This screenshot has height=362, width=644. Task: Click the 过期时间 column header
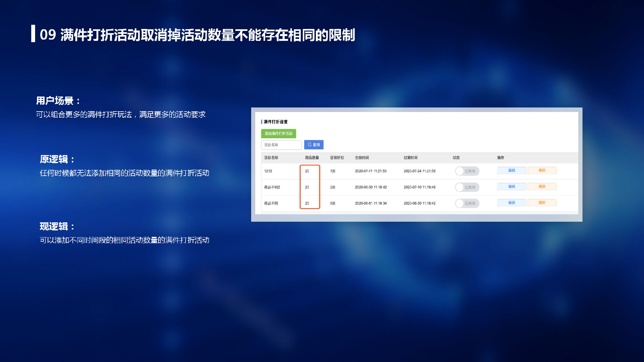pos(411,158)
